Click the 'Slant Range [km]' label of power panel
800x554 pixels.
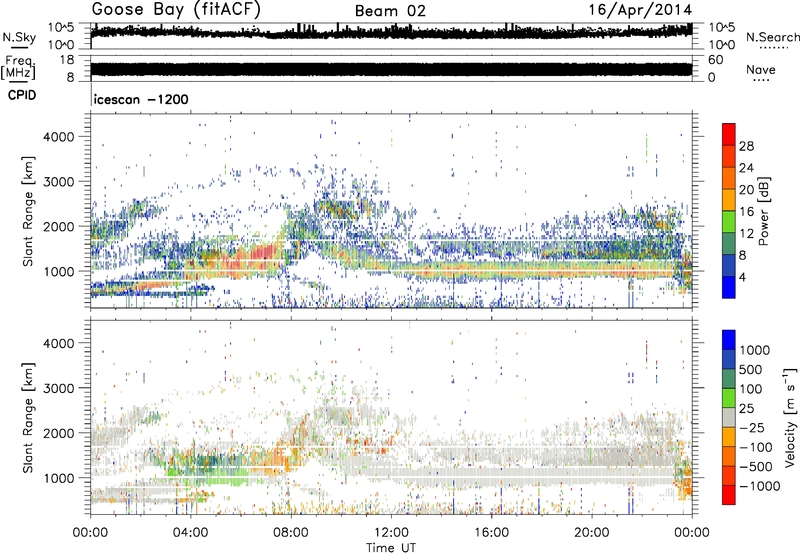click(x=28, y=211)
